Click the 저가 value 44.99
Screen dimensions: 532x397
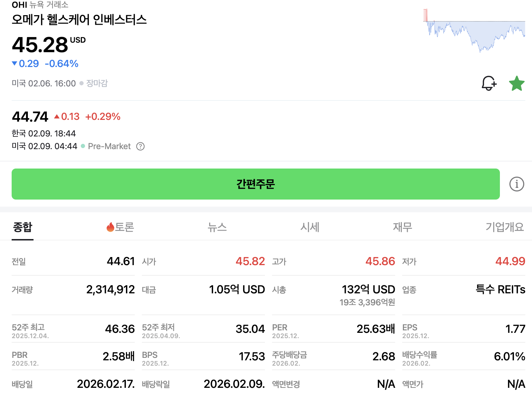click(510, 261)
